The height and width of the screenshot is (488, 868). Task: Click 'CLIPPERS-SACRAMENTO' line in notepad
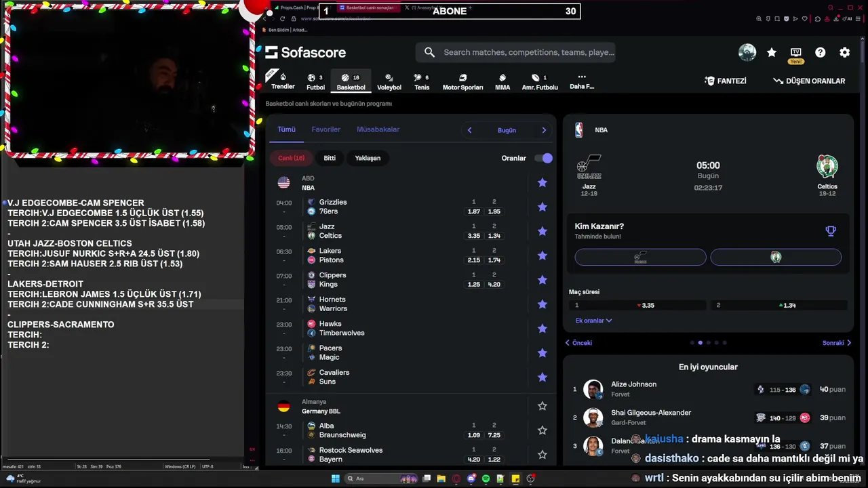tap(61, 325)
